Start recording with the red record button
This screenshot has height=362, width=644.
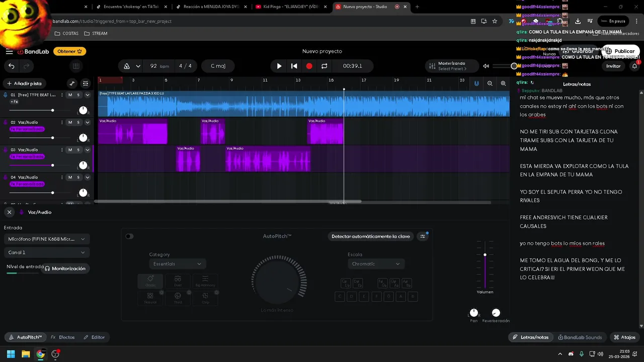pyautogui.click(x=309, y=66)
